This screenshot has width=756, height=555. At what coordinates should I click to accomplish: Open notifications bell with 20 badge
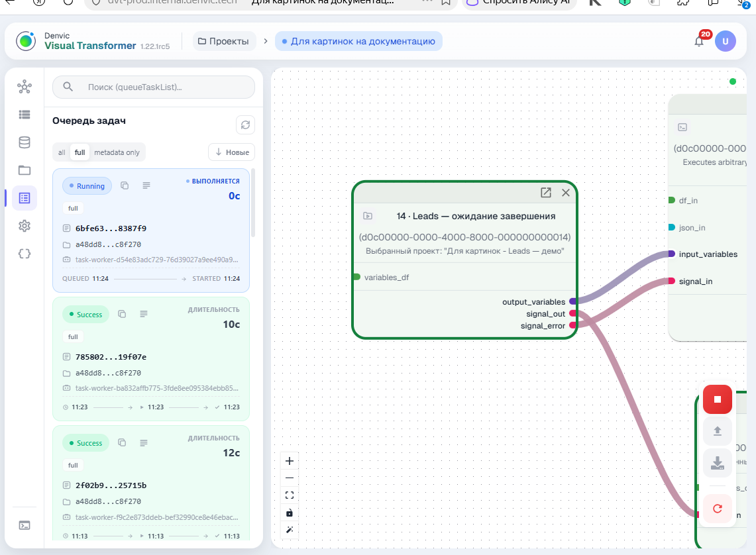(x=699, y=41)
